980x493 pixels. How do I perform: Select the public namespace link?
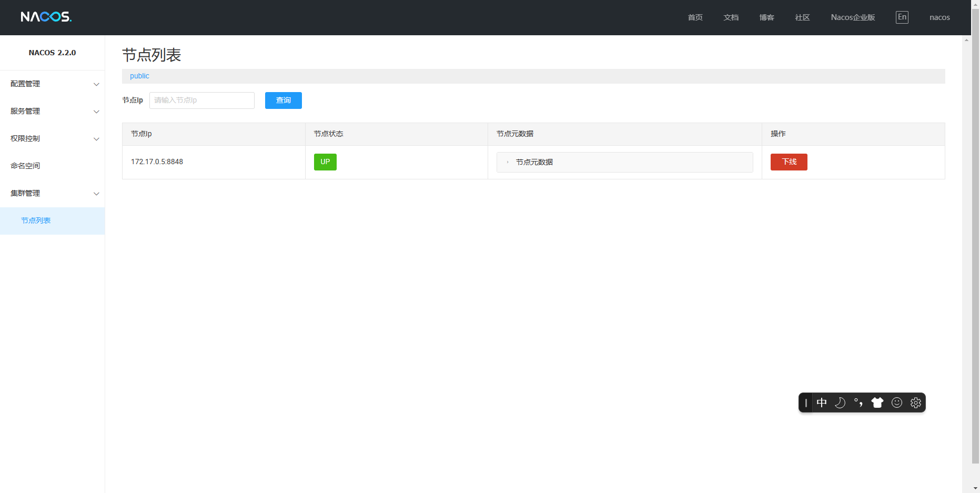click(139, 76)
